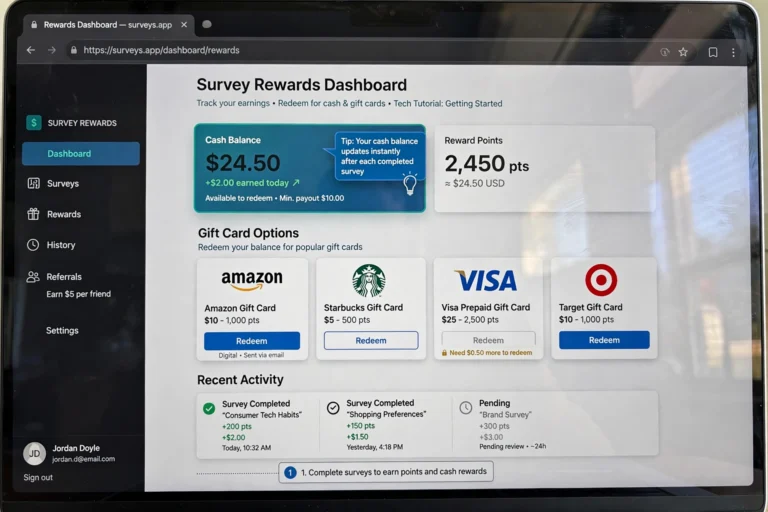The image size is (768, 512).
Task: Click the Survey Rewards Dashboard title
Action: pyautogui.click(x=302, y=85)
